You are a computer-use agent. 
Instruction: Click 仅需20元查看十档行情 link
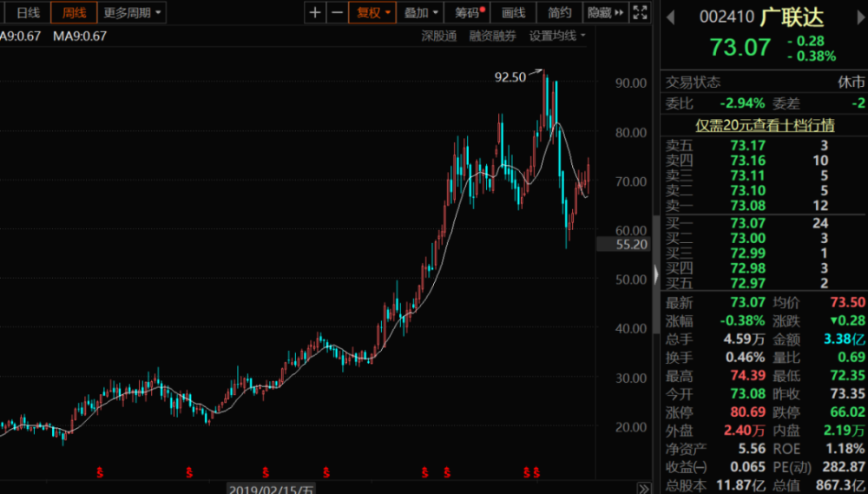[765, 125]
